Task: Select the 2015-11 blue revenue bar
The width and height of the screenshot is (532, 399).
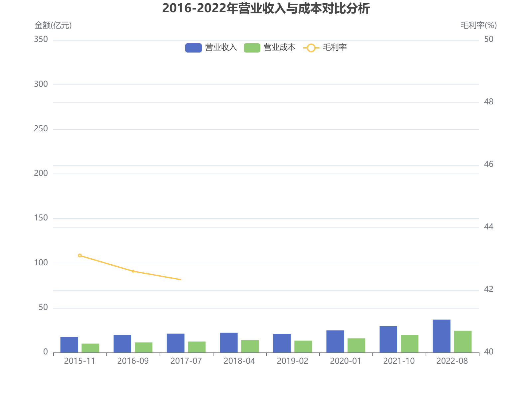Action: 69,345
